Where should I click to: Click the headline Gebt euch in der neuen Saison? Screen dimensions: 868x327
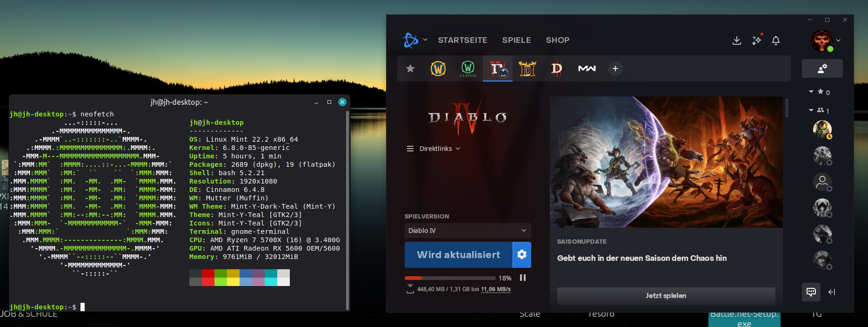click(x=642, y=258)
